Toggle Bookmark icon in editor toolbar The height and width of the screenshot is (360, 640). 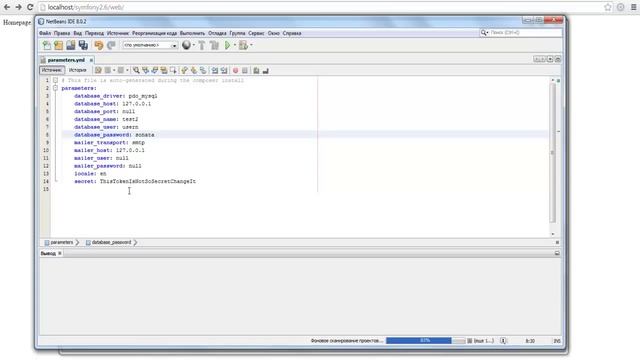point(203,71)
